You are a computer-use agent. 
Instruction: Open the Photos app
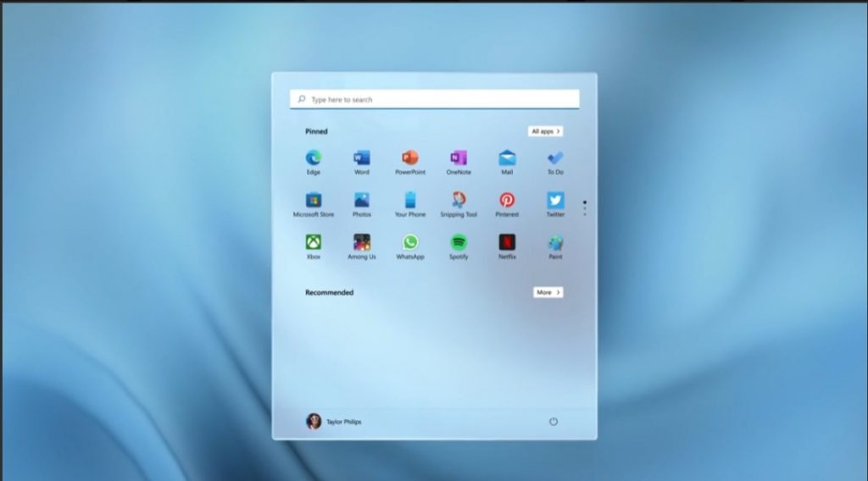click(361, 205)
